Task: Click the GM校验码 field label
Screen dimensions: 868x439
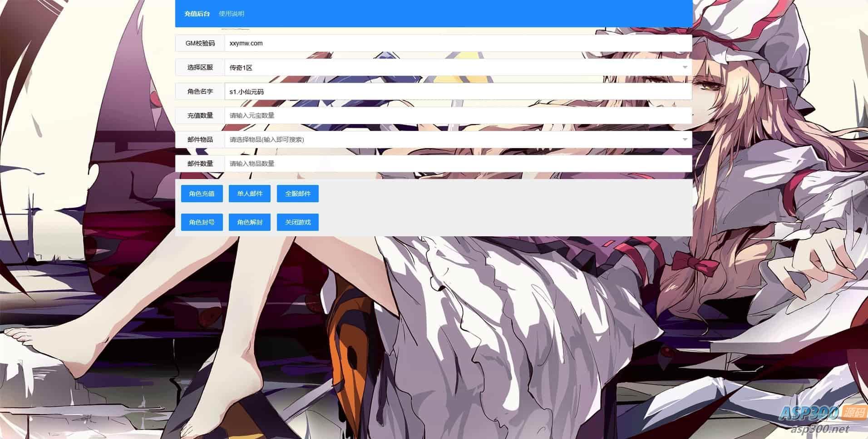Action: [200, 43]
